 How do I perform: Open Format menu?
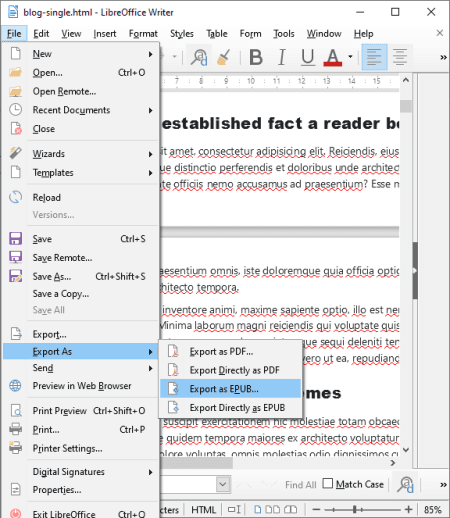click(x=143, y=34)
